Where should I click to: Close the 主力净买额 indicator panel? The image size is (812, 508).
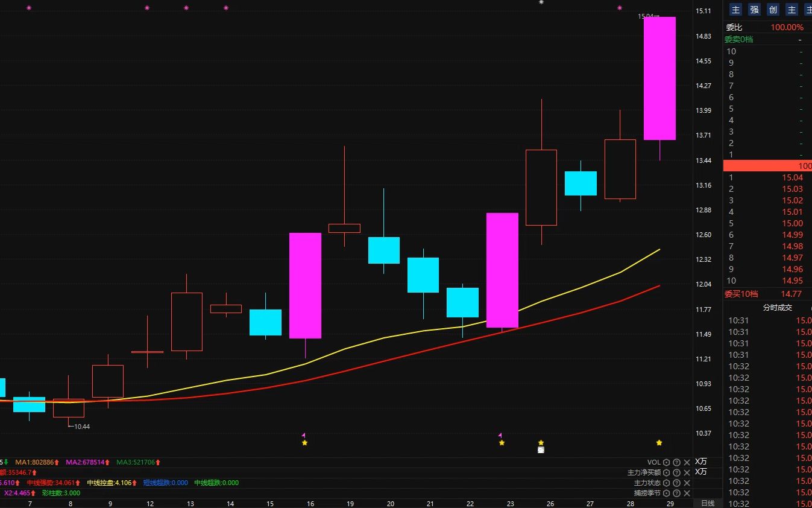687,473
